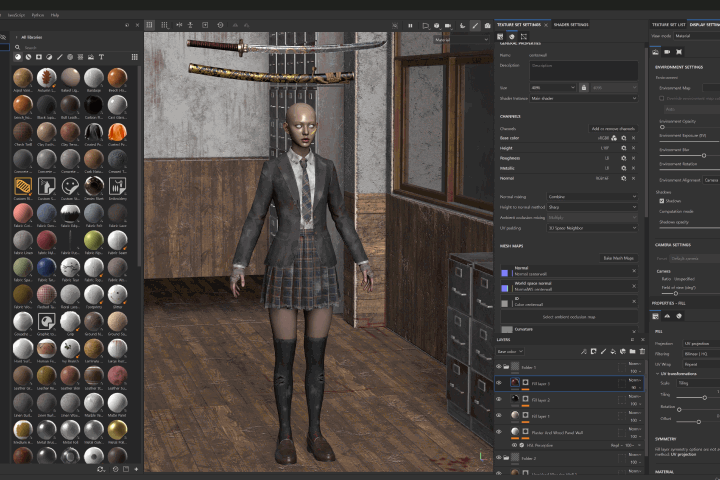Click the pause rendering icon above viewport
The width and height of the screenshot is (720, 480).
pyautogui.click(x=410, y=25)
